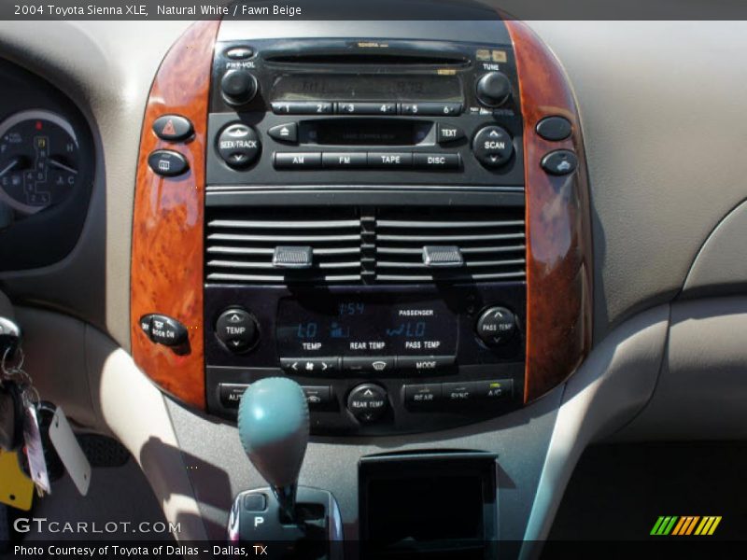Touch the clock display reading 1:54
747x560 pixels.
pos(351,309)
